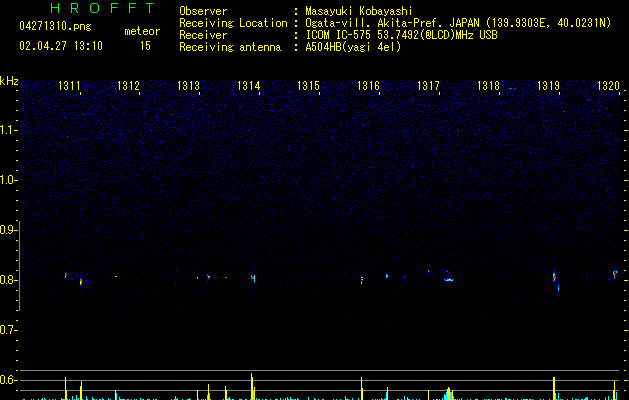Screen dimensions: 629x400
Task: Select the file name 04271310.png
Action: pyautogui.click(x=55, y=26)
